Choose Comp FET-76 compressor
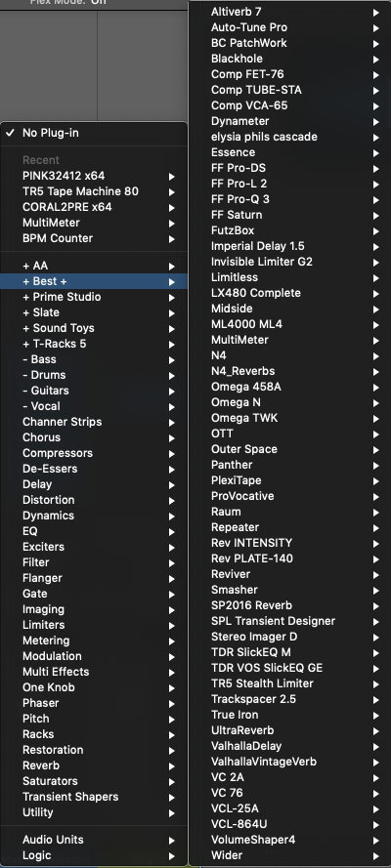391x868 pixels. (x=289, y=74)
